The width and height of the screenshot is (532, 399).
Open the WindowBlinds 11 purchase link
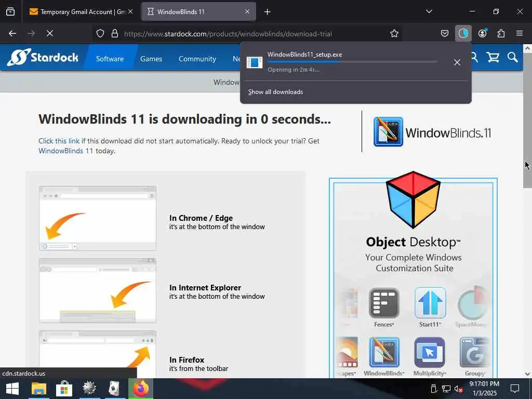pos(65,151)
